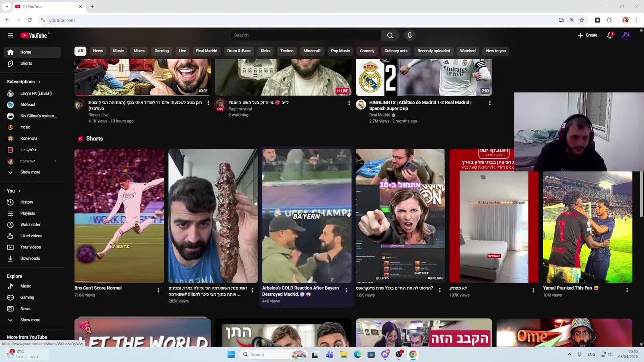Screen dimensions: 644x362
Task: Open the notifications bell
Action: 610,35
